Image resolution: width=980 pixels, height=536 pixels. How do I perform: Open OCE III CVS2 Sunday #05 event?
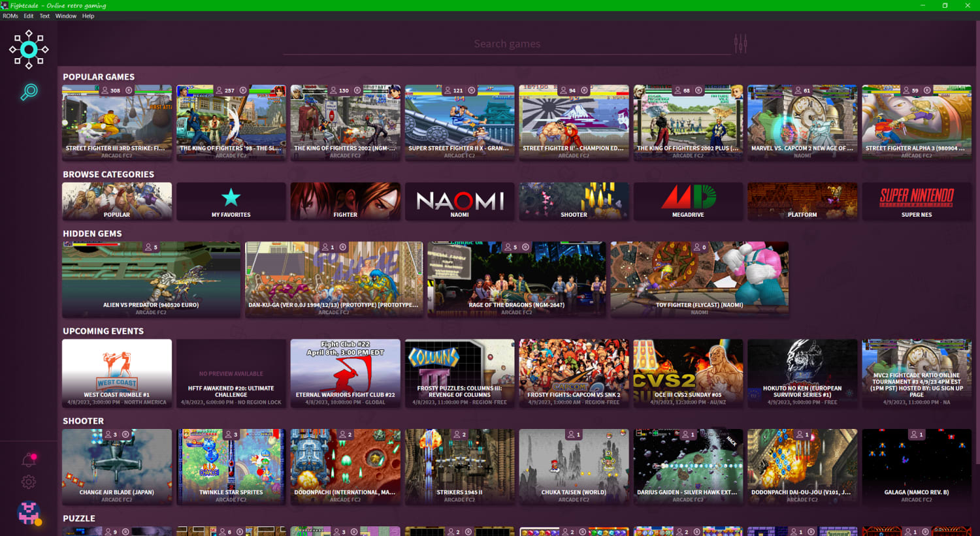point(689,373)
